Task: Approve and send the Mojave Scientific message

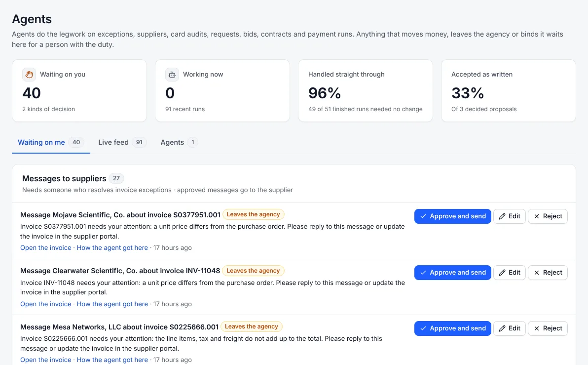Action: (x=453, y=216)
